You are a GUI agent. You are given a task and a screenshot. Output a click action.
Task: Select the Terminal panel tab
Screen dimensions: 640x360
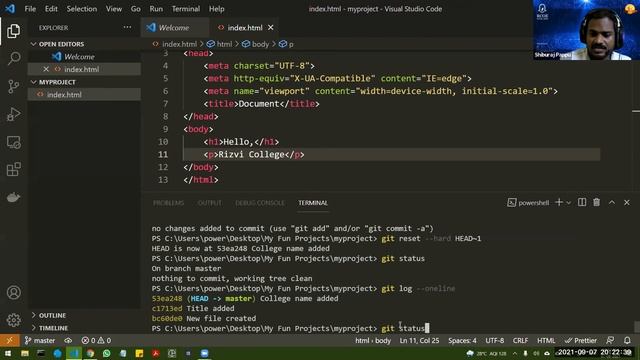coord(313,203)
